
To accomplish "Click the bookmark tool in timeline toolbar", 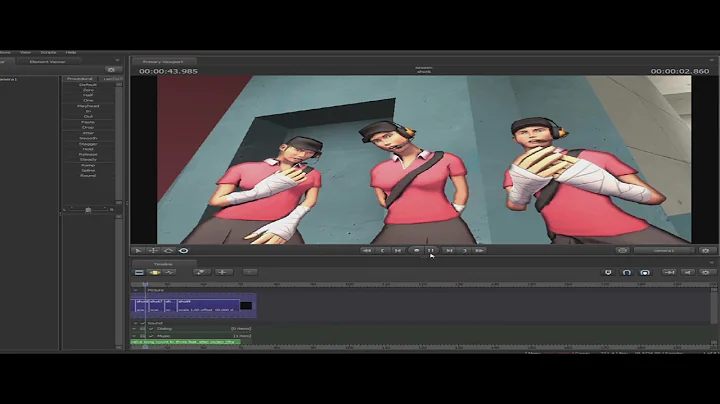I will [201, 272].
